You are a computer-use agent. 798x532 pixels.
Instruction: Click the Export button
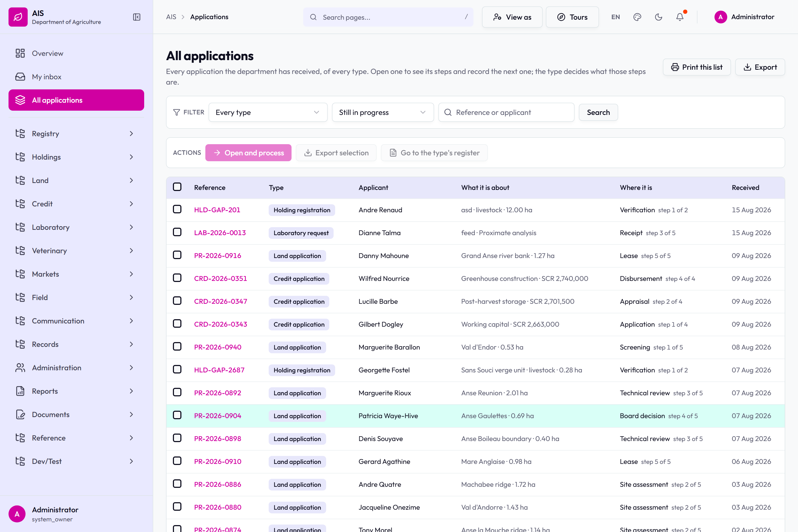pyautogui.click(x=760, y=67)
